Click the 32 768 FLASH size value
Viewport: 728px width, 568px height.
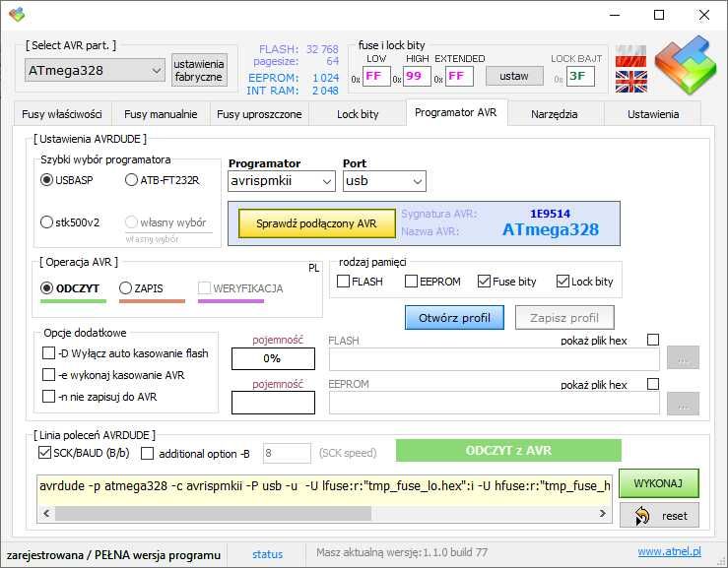(x=322, y=49)
